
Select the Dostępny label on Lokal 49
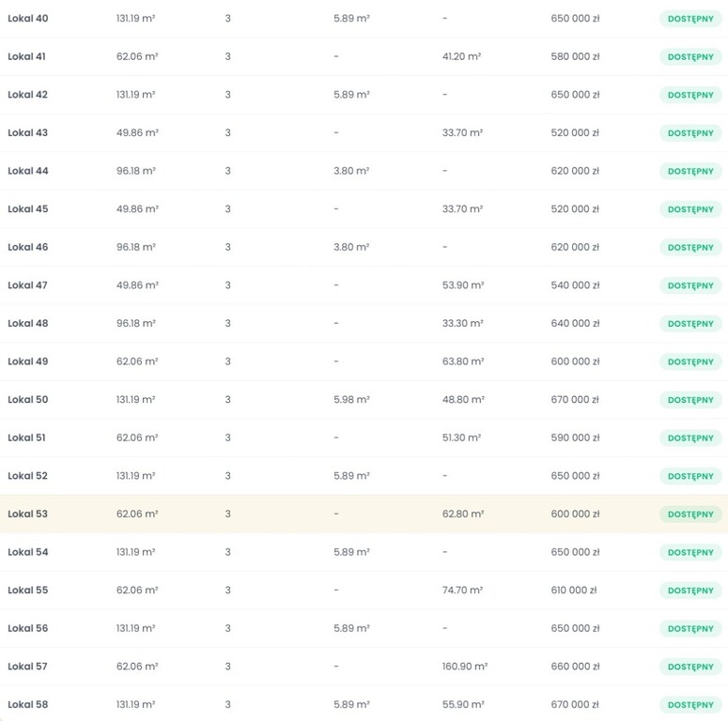[690, 362]
